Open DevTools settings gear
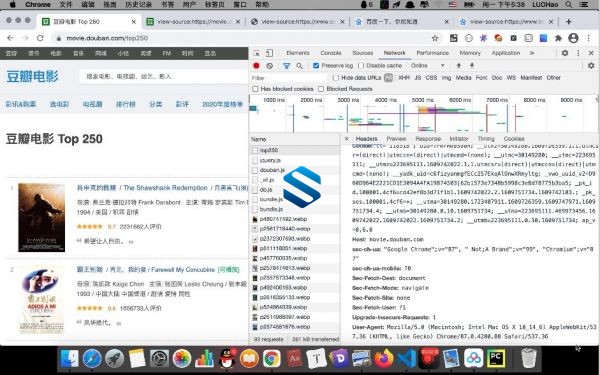Screen dimensions: 600x375 point(565,53)
